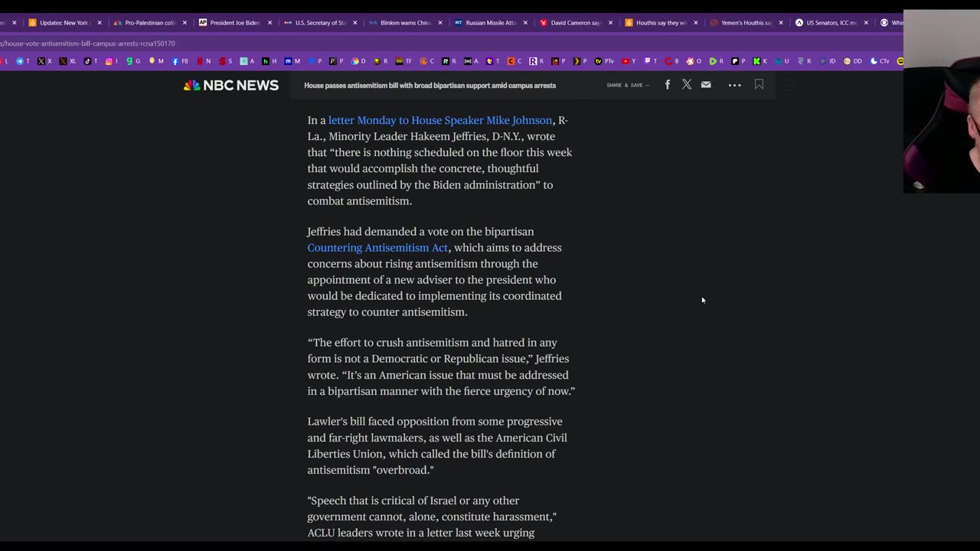Open the TikTok bookmark

point(91,61)
